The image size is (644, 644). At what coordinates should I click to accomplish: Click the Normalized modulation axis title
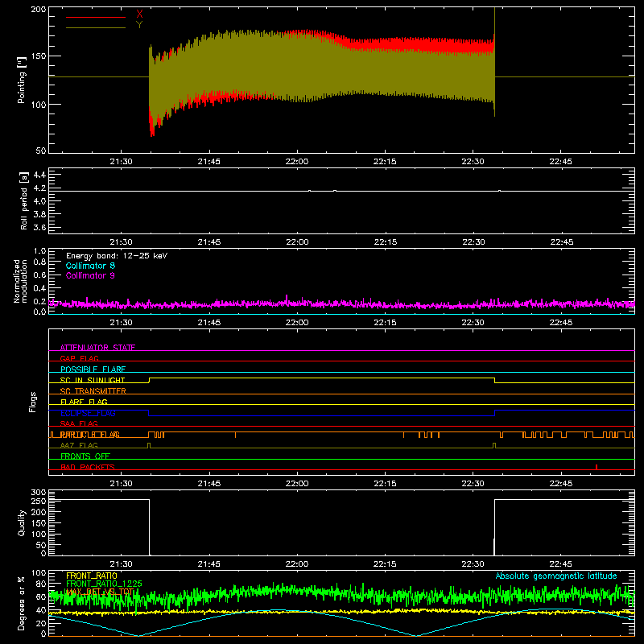[20, 281]
